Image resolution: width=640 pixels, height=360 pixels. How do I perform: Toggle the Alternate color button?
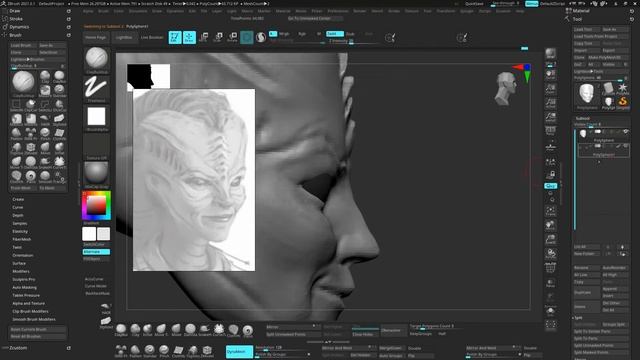(x=96, y=252)
